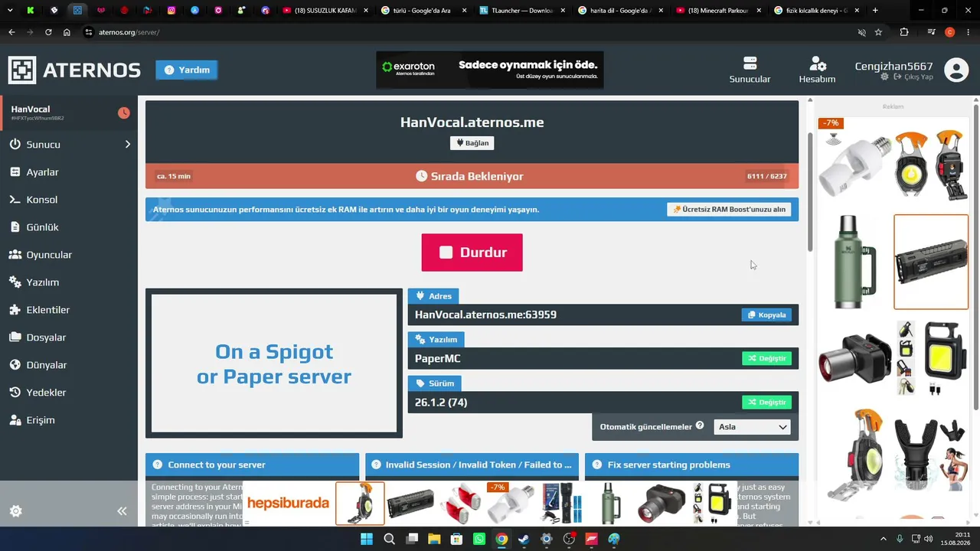Screen dimensions: 980x551
Task: Switch to '(18) Minecraft Parkour' tab
Action: click(x=717, y=11)
